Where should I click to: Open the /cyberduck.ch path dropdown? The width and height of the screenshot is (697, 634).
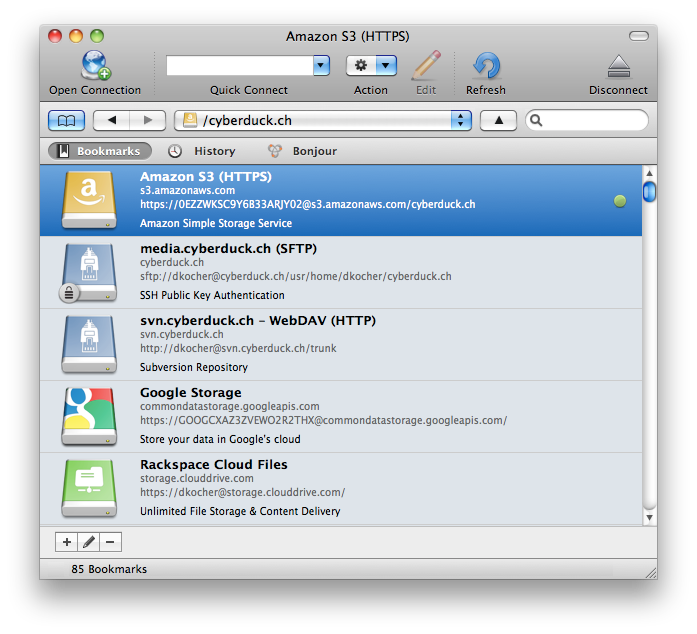pyautogui.click(x=323, y=120)
